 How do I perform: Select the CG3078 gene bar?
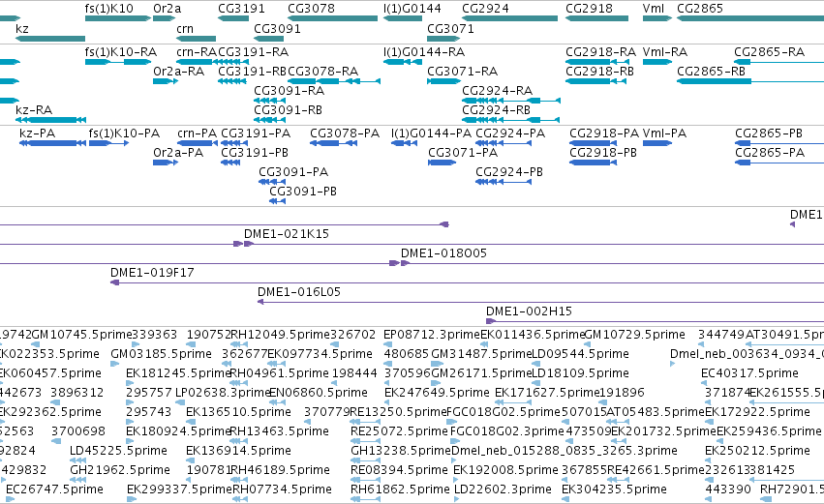point(333,18)
